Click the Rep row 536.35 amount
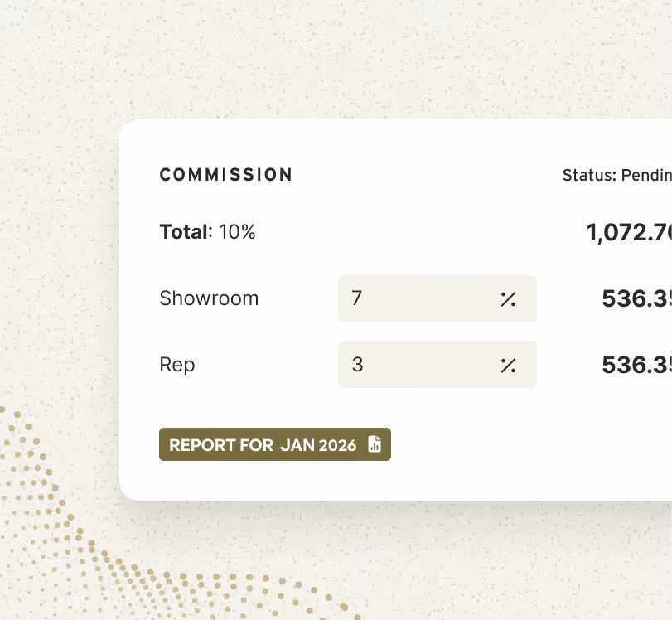672x620 pixels. tap(636, 365)
